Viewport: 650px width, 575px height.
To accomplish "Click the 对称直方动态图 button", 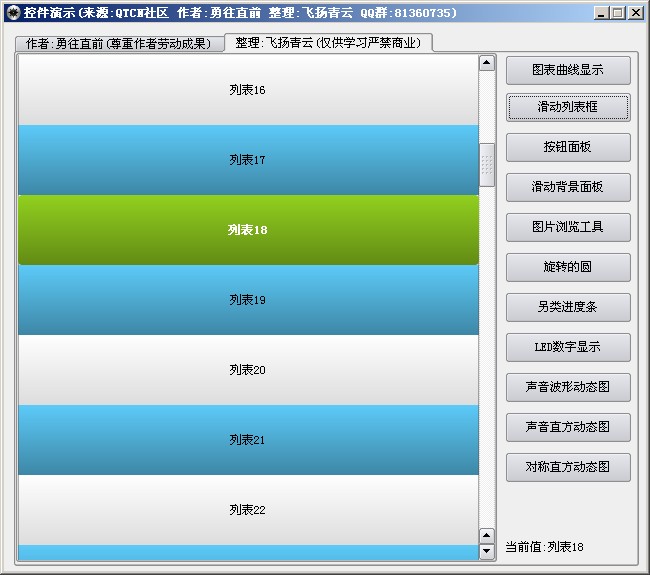I will click(x=568, y=467).
